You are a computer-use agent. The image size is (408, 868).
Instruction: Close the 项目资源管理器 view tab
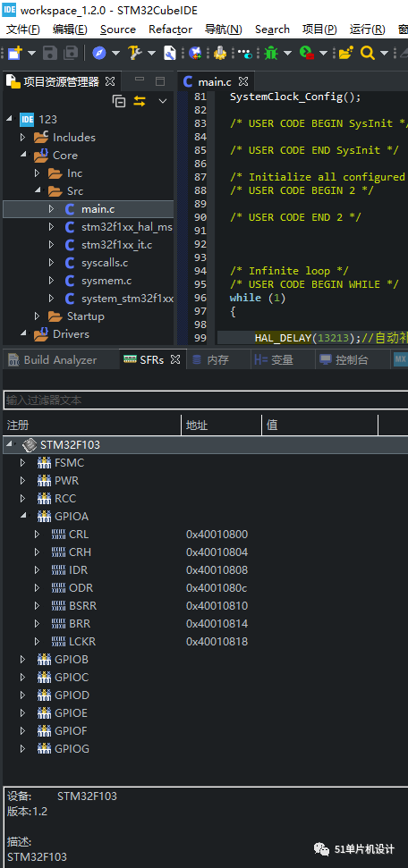110,82
